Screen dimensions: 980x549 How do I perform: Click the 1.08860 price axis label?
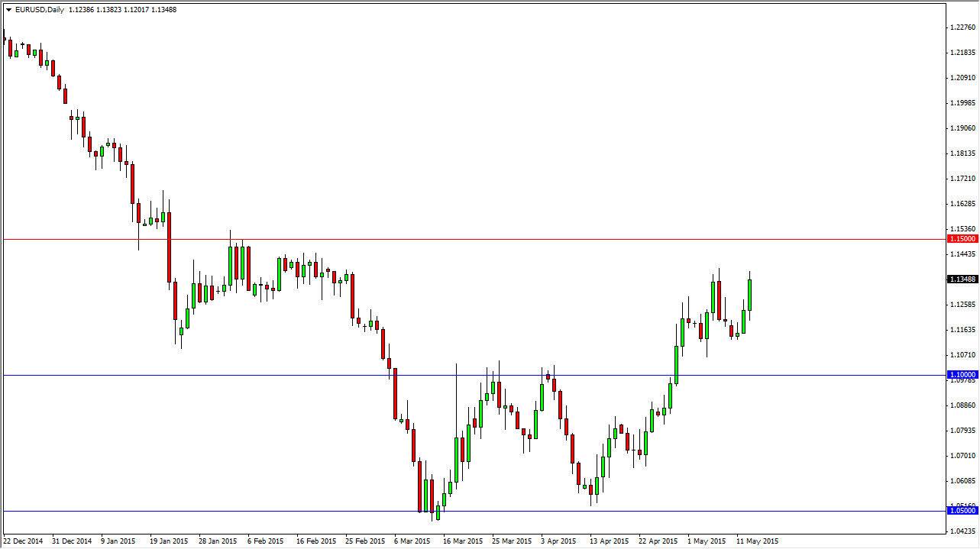964,405
